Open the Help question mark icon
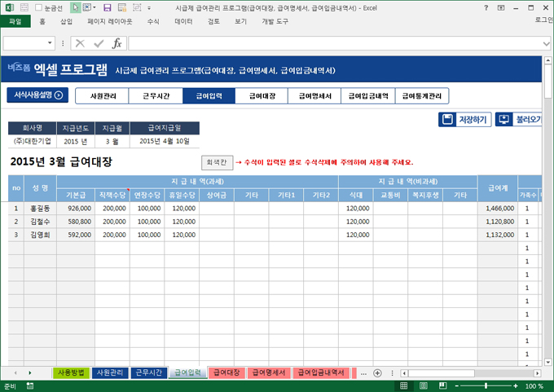Screen dimensions: 554x392 [x=486, y=7]
